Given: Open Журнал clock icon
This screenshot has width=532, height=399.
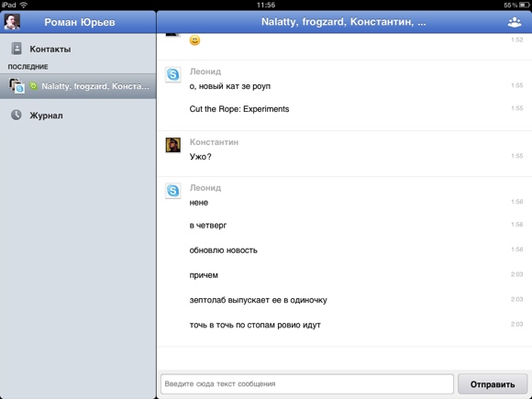Looking at the screenshot, I should (16, 115).
